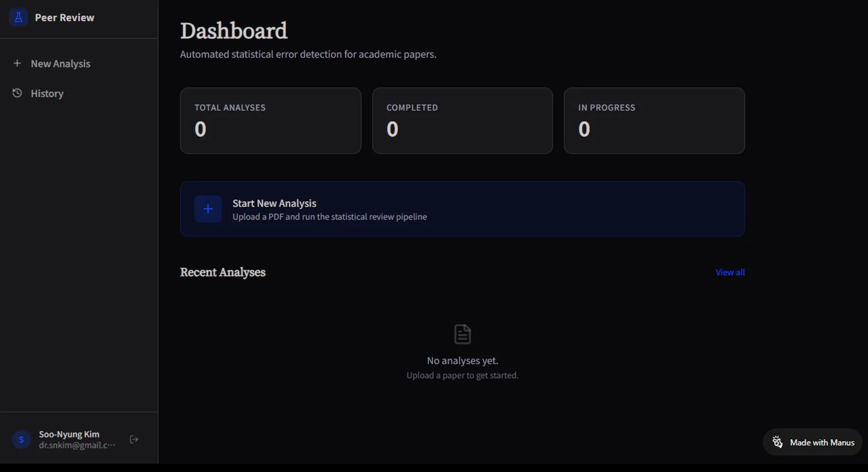Click the Upload a PDF and run description
868x472 pixels.
(330, 216)
